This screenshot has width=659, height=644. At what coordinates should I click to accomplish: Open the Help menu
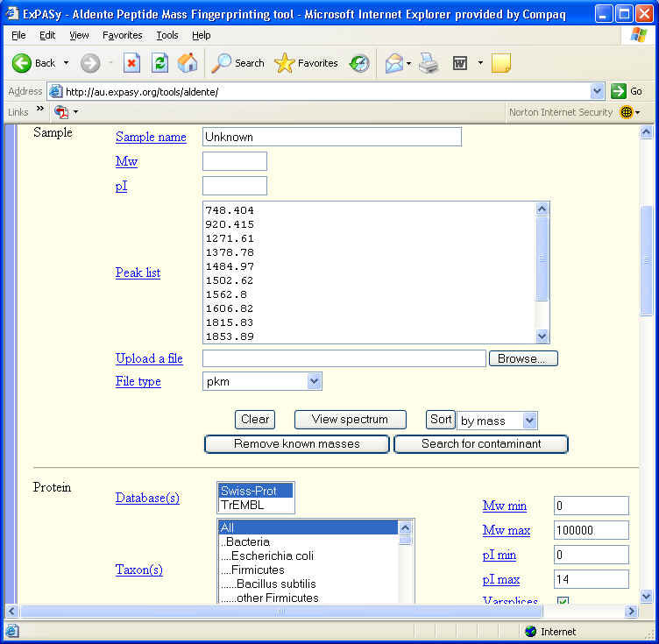(202, 35)
